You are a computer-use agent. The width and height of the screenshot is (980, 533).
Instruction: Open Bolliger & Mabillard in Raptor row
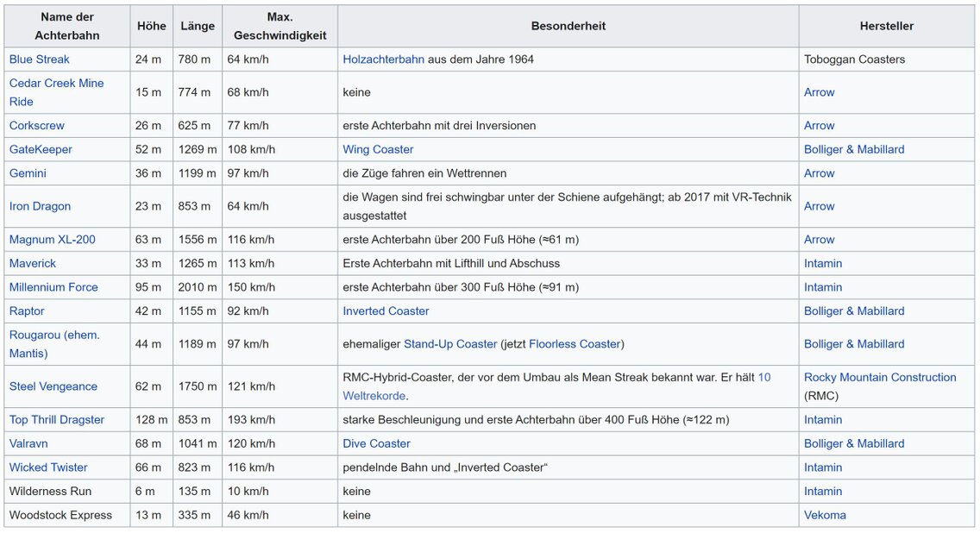click(854, 310)
